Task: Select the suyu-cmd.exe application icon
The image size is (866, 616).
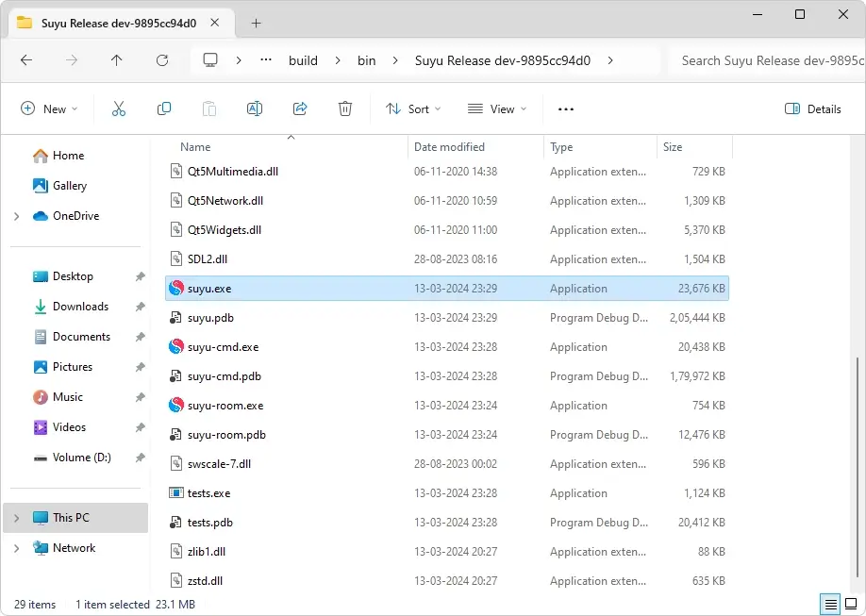Action: 175,347
